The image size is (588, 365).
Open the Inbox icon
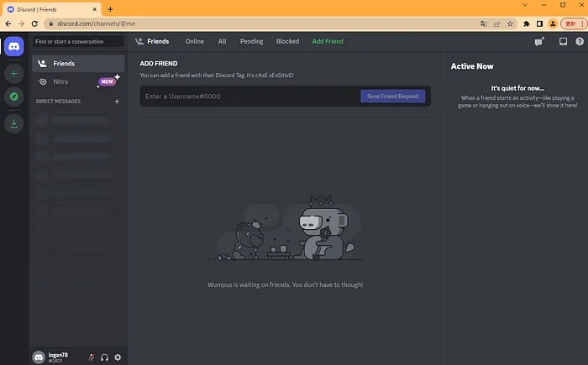[x=564, y=42]
